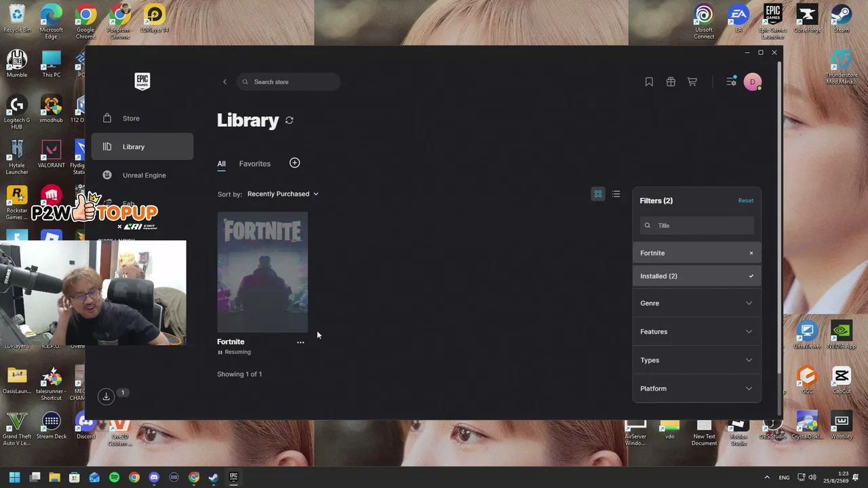
Task: Remove the Fortnite title filter
Action: point(751,253)
